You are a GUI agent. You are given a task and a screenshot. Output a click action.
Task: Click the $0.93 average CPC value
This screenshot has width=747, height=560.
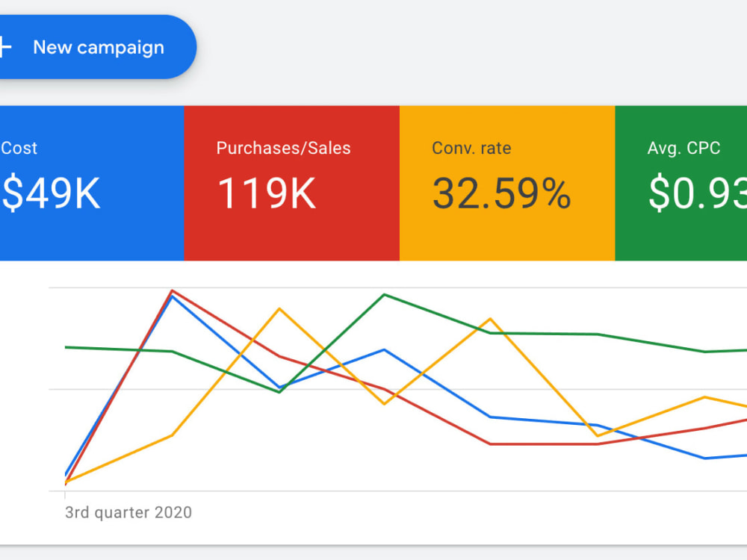[x=698, y=193]
